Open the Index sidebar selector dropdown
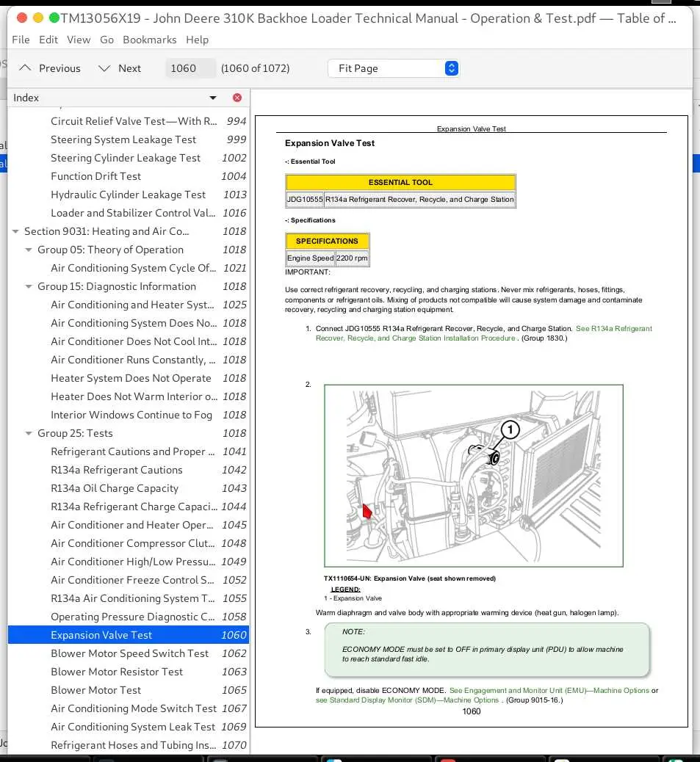The height and width of the screenshot is (762, 700). coord(213,98)
